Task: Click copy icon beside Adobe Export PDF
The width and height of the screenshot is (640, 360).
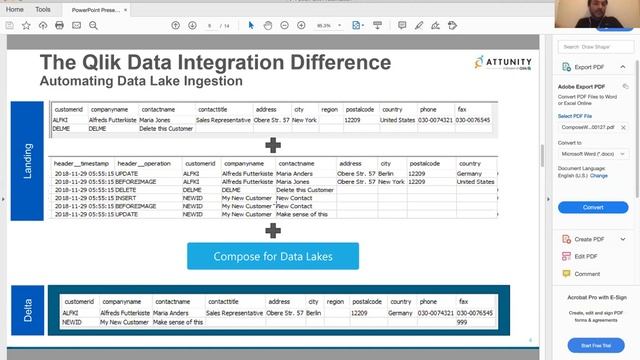Action: (x=625, y=86)
